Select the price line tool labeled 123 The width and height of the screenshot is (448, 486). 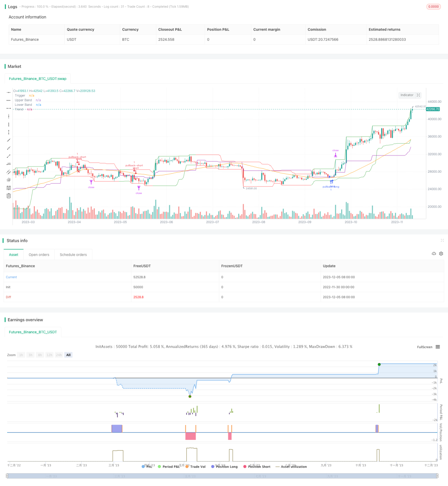[9, 164]
